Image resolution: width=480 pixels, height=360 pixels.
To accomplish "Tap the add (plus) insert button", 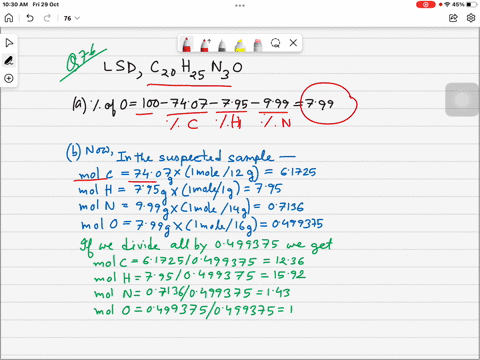I will (9, 79).
